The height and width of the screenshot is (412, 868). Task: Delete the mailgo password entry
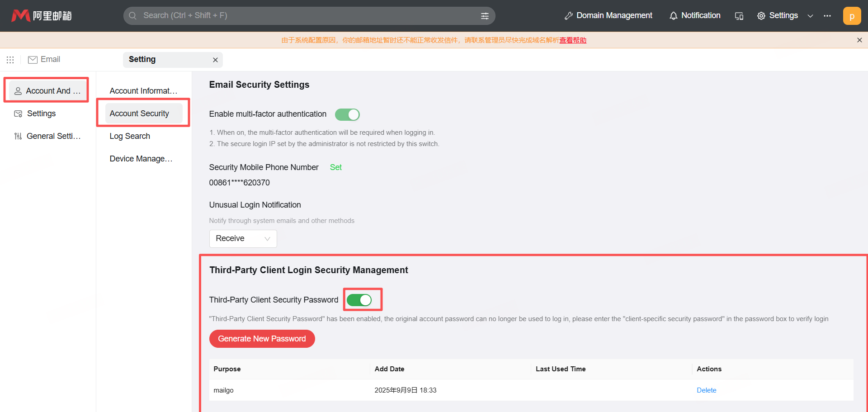(x=706, y=390)
